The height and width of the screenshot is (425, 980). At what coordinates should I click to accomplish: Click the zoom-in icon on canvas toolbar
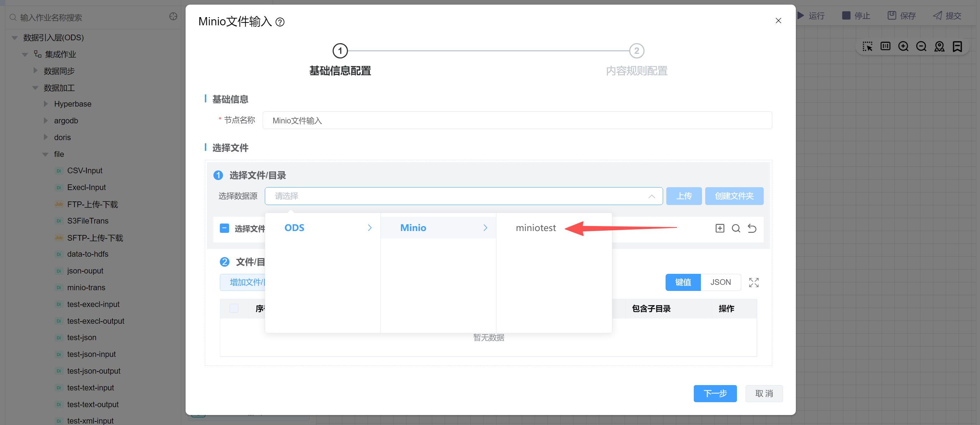point(903,46)
